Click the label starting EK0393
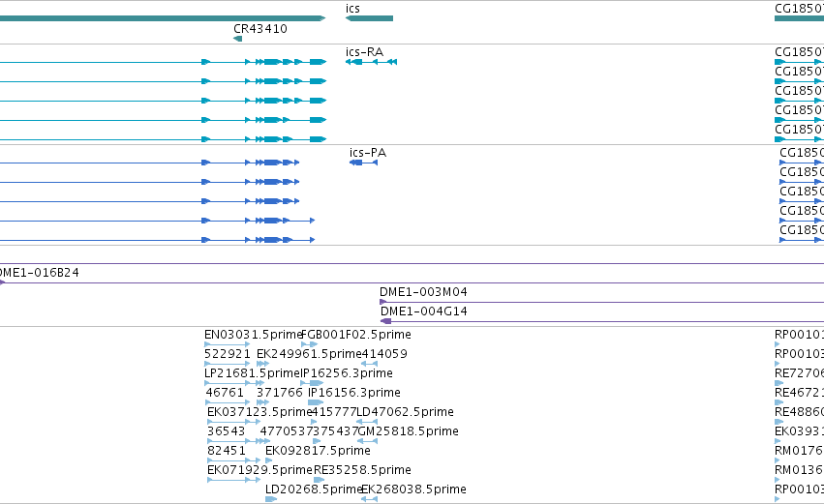824x504 pixels. pos(799,431)
